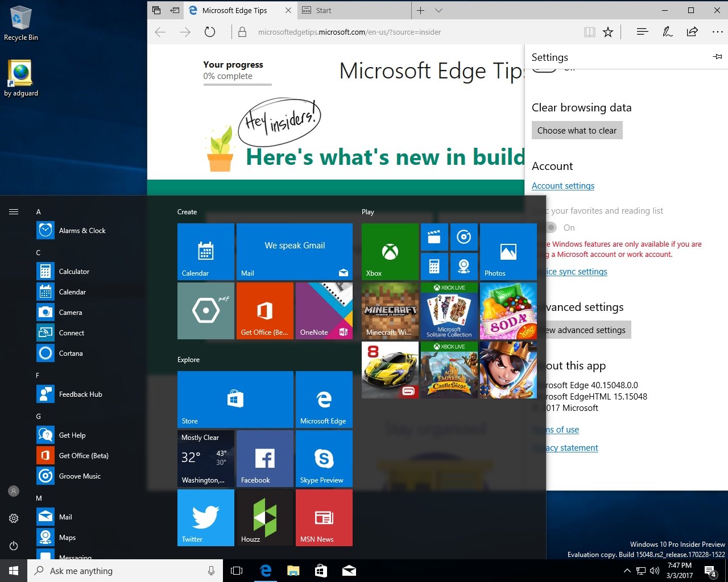Open the Facebook tile
Viewport: 728px width, 582px height.
tap(265, 459)
